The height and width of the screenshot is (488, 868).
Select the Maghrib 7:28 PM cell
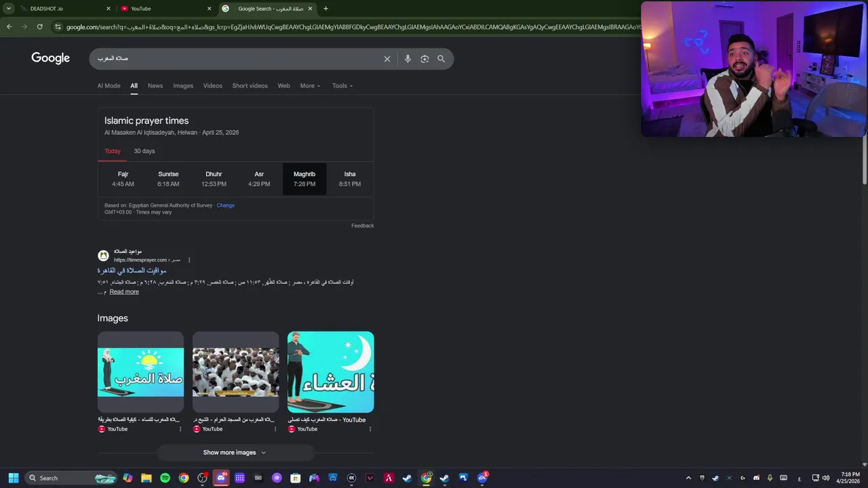pos(304,179)
